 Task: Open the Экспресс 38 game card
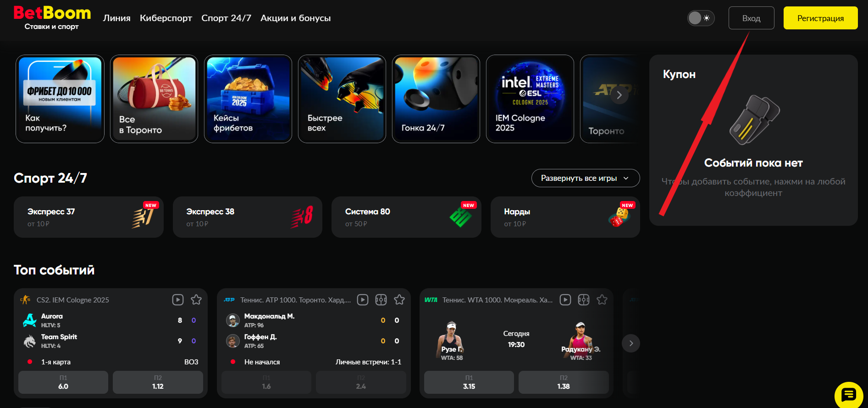(x=248, y=217)
